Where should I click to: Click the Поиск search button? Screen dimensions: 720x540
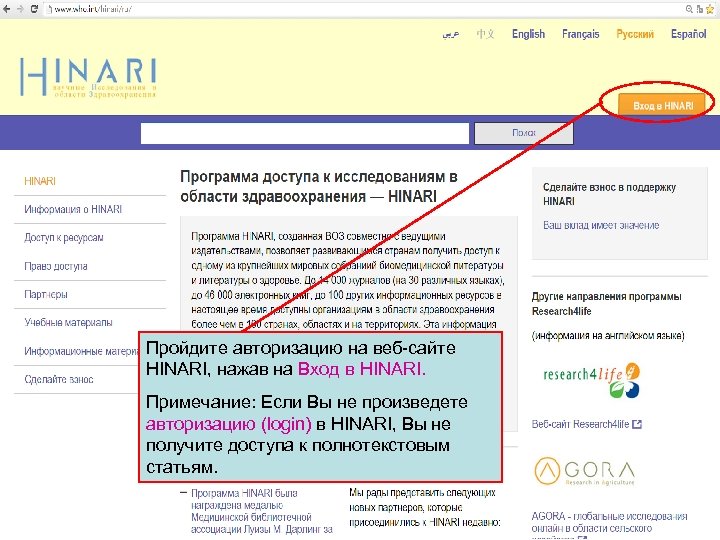point(524,133)
